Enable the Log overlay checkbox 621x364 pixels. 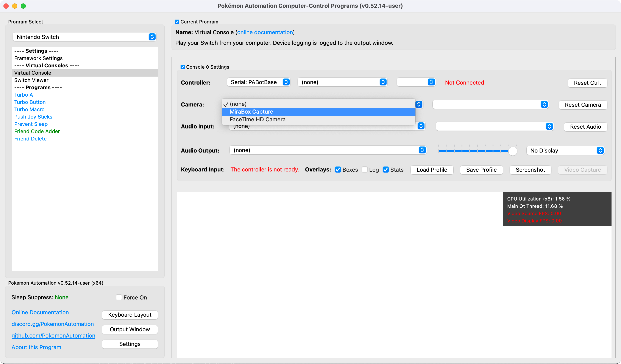(x=364, y=170)
